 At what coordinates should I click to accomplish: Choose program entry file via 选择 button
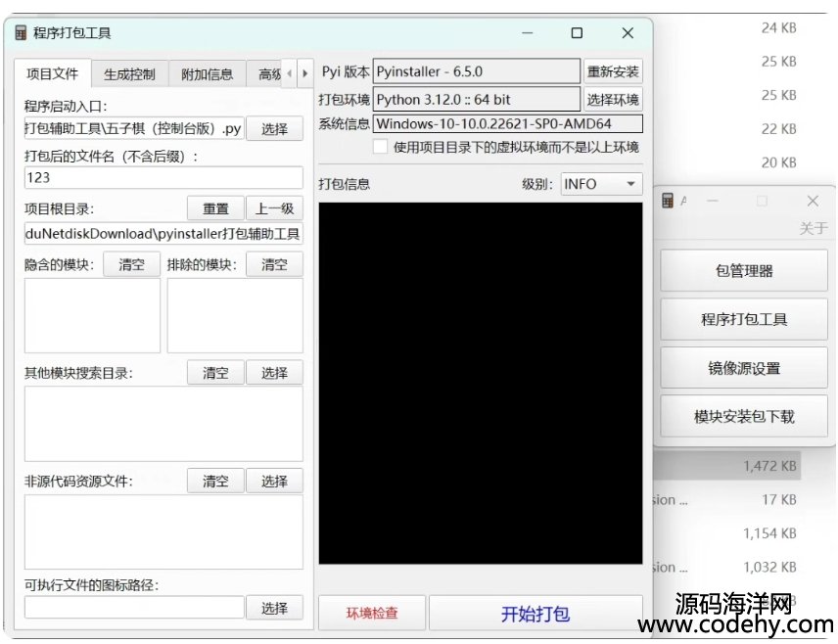(274, 129)
